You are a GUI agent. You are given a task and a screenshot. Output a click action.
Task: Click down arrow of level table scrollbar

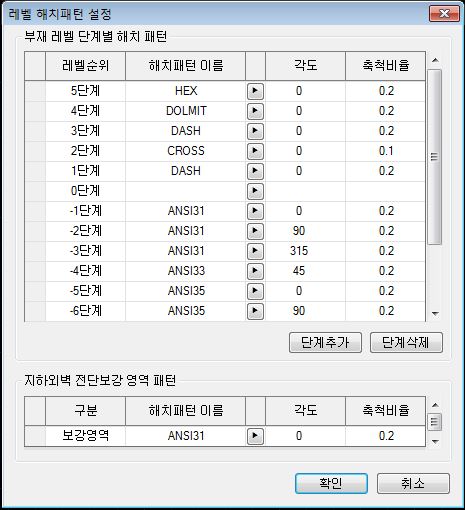(435, 313)
